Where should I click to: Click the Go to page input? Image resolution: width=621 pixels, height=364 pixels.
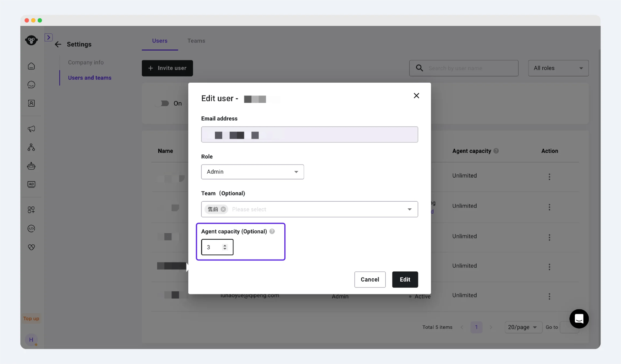569,327
